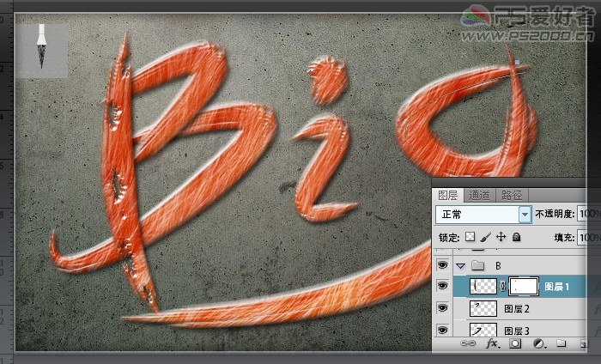601x364 pixels.
Task: Lock layer position move icon
Action: point(501,237)
